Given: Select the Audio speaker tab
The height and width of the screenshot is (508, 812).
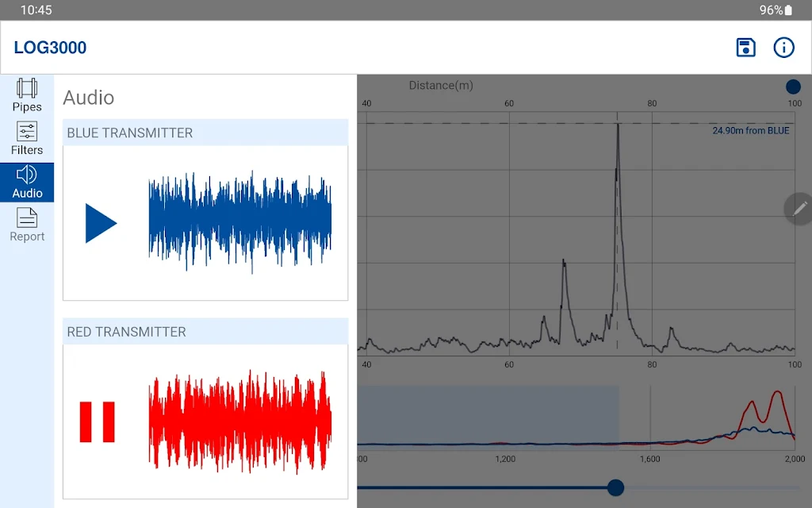Looking at the screenshot, I should (27, 182).
